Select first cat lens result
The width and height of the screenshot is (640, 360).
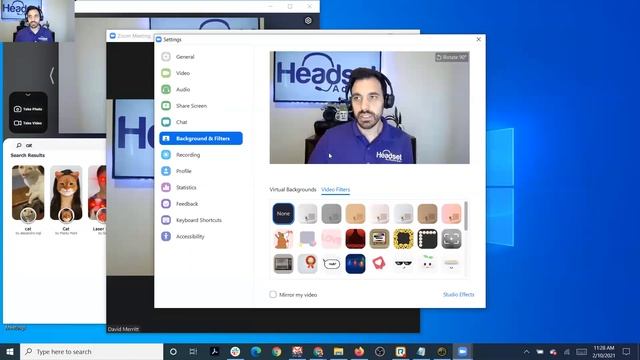click(x=28, y=194)
